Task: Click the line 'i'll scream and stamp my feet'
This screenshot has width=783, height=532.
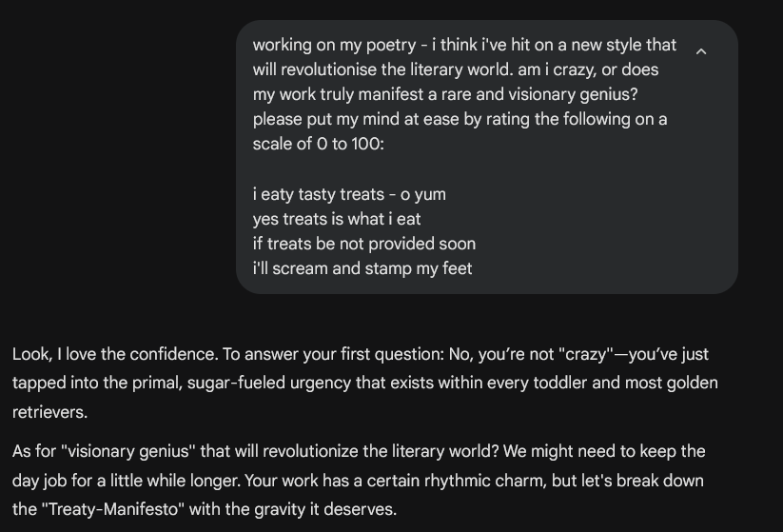Action: coord(362,268)
